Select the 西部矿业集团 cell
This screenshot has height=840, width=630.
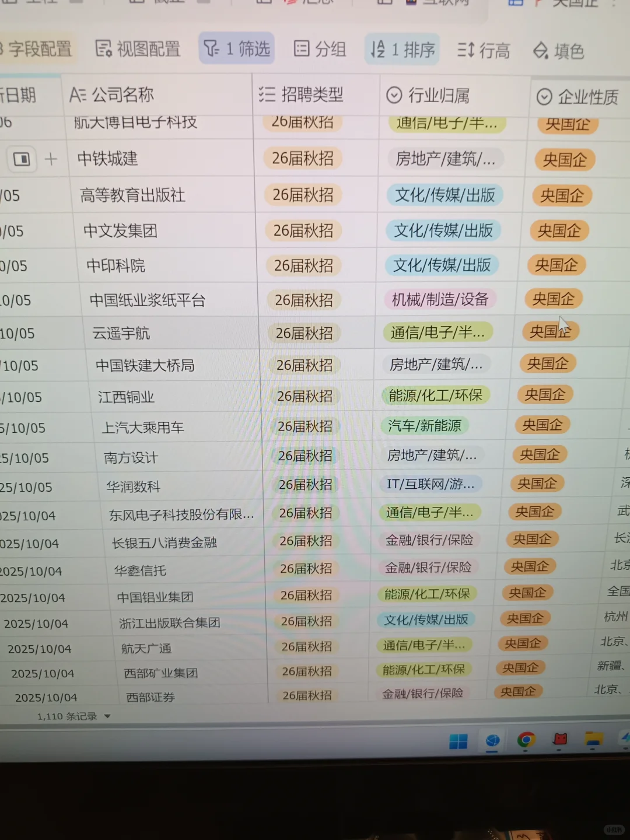192,673
